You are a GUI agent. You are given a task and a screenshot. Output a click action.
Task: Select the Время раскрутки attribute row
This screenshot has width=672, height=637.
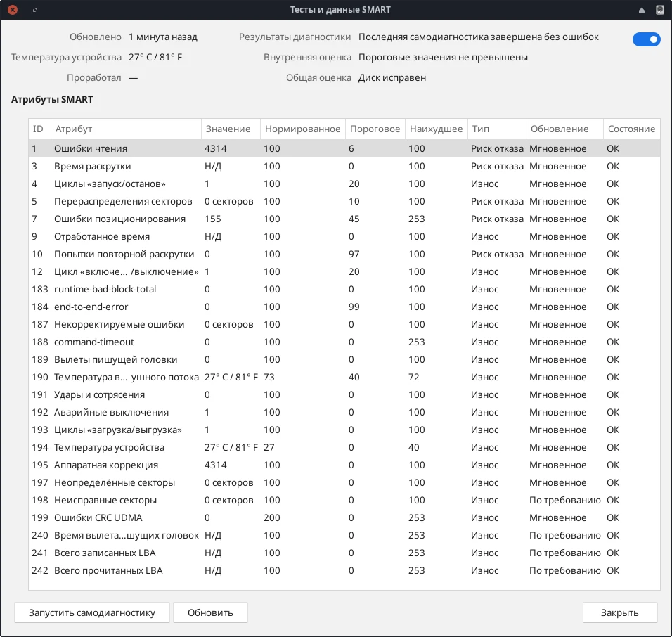(344, 166)
